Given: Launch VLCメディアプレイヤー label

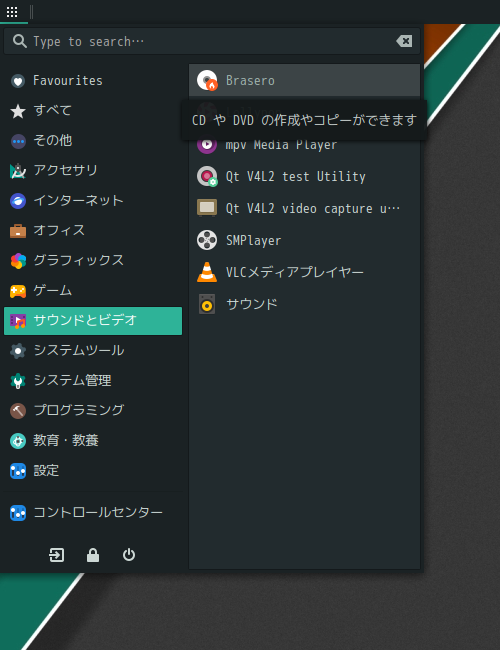Looking at the screenshot, I should (x=294, y=272).
